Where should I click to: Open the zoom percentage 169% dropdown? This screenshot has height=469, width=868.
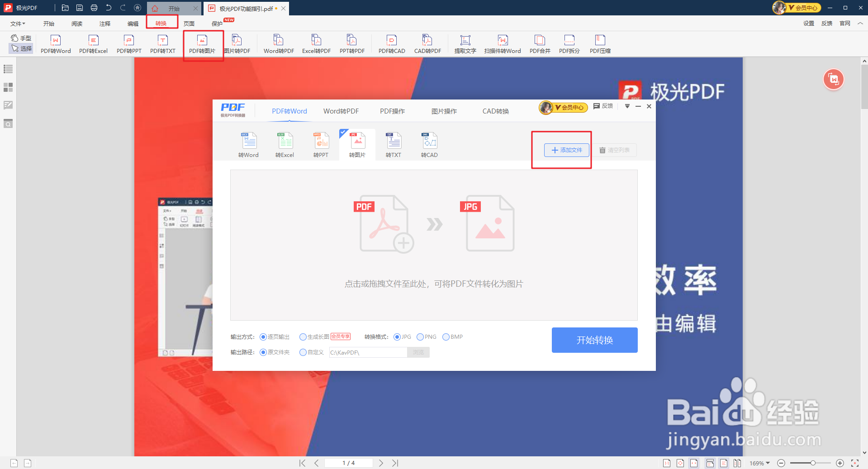pyautogui.click(x=759, y=463)
